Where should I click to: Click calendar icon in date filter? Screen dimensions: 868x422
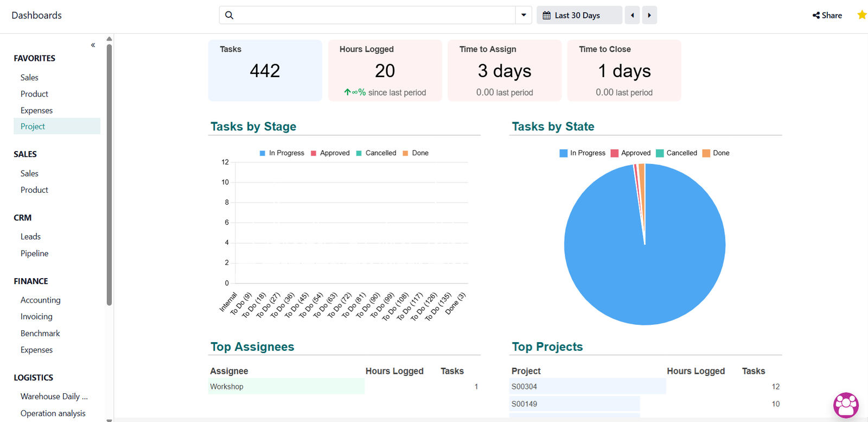click(547, 15)
